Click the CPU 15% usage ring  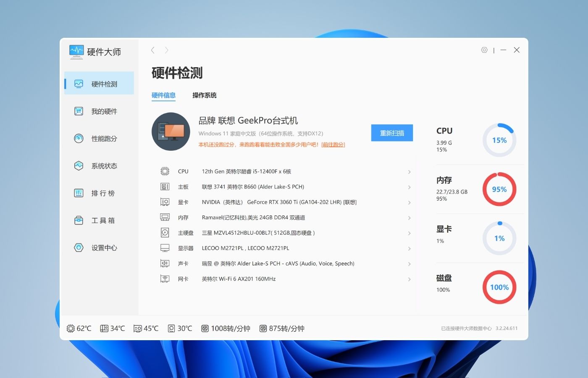click(499, 140)
